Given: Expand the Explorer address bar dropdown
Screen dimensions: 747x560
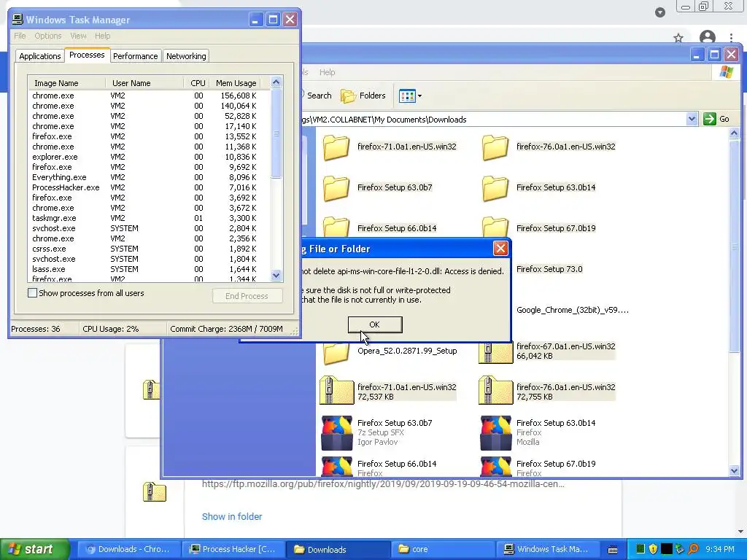Looking at the screenshot, I should 692,119.
